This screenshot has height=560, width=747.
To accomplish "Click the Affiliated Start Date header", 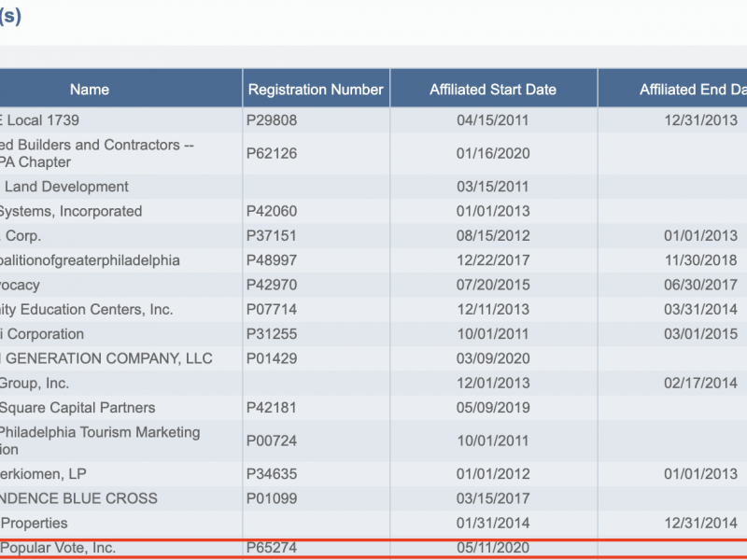I will tap(493, 90).
